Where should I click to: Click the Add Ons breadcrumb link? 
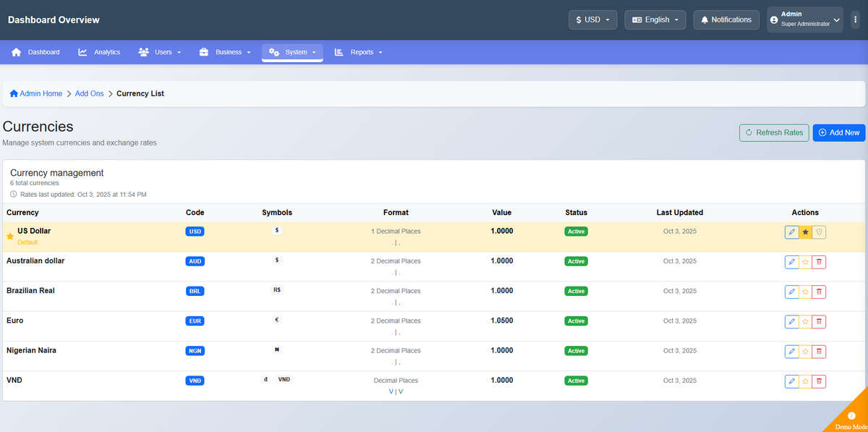click(x=90, y=93)
